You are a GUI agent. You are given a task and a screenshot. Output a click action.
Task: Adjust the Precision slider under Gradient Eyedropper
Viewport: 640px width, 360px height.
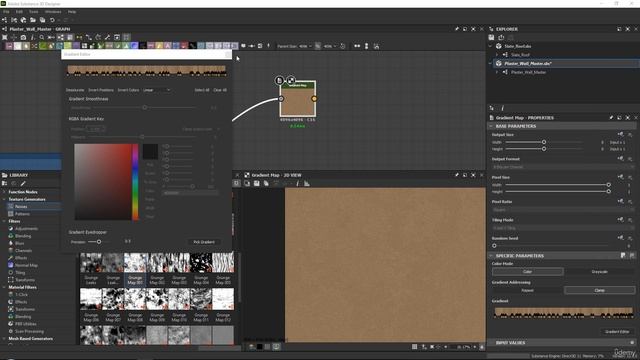click(x=99, y=242)
